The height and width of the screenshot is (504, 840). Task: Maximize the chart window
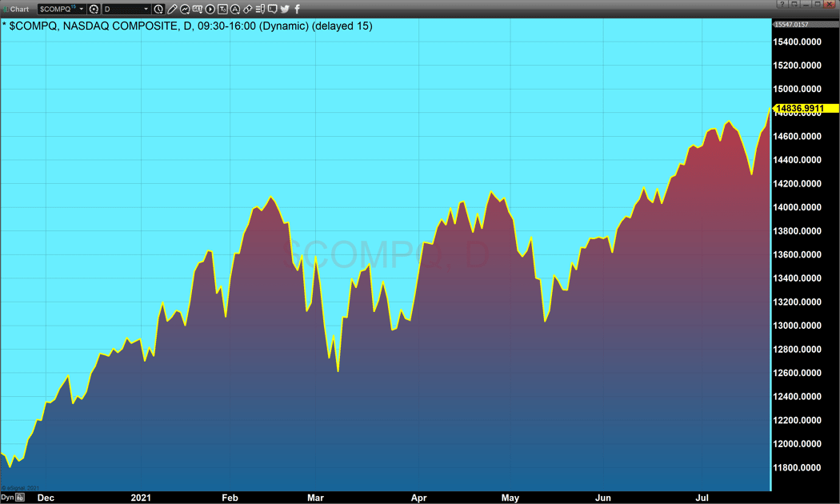[x=818, y=4]
